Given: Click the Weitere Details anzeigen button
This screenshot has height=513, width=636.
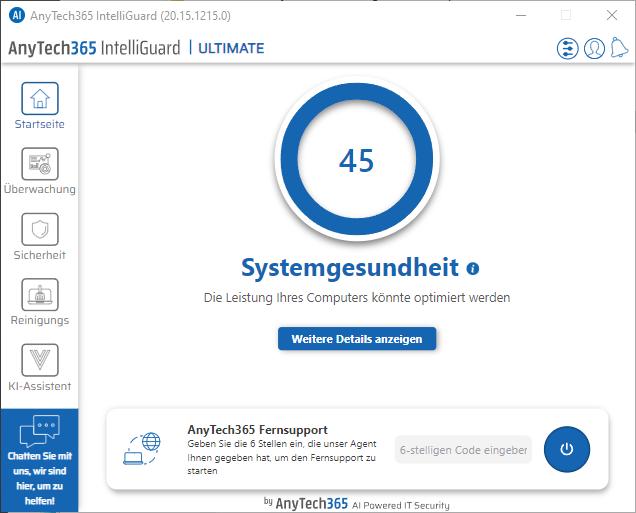Looking at the screenshot, I should click(x=357, y=339).
